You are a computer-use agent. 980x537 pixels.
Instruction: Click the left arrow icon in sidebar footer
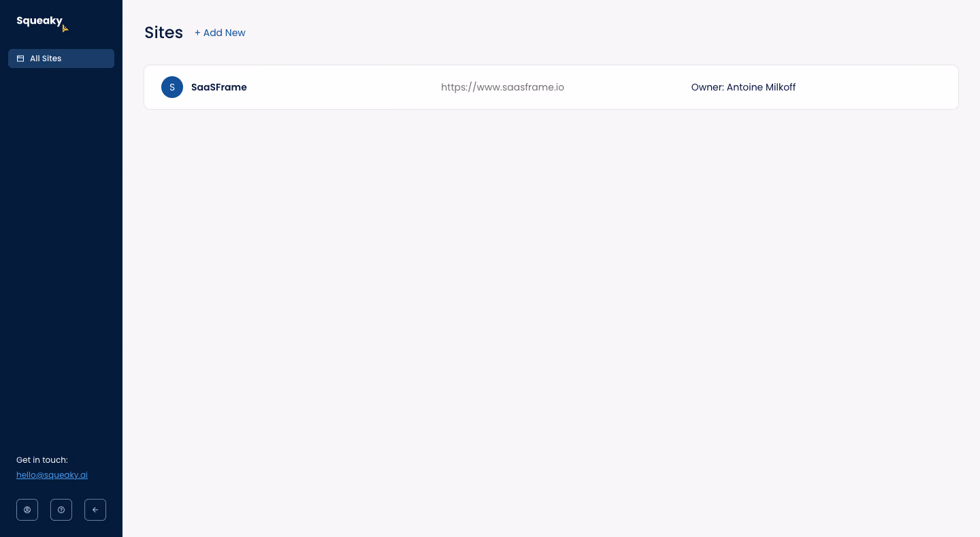pyautogui.click(x=95, y=510)
